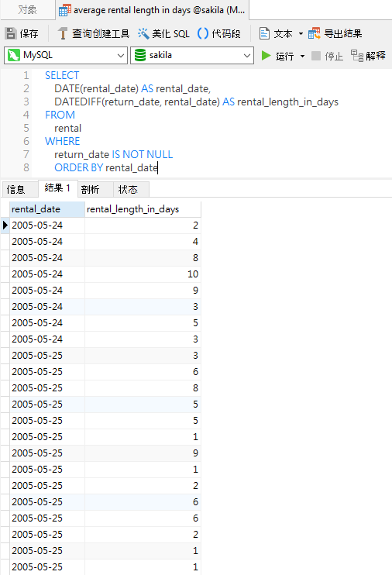Click the Explain (解释) button label
This screenshot has height=575, width=392.
coord(376,56)
